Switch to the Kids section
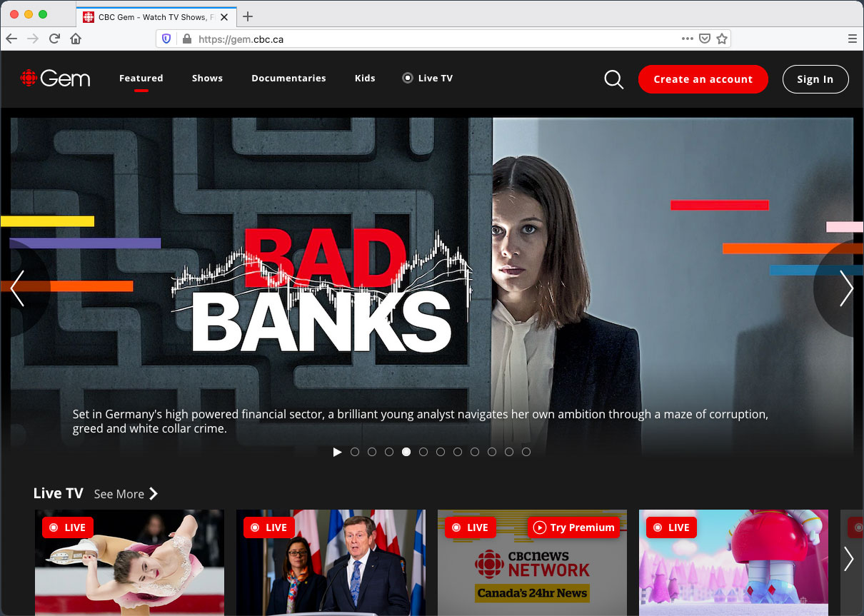 pyautogui.click(x=365, y=79)
